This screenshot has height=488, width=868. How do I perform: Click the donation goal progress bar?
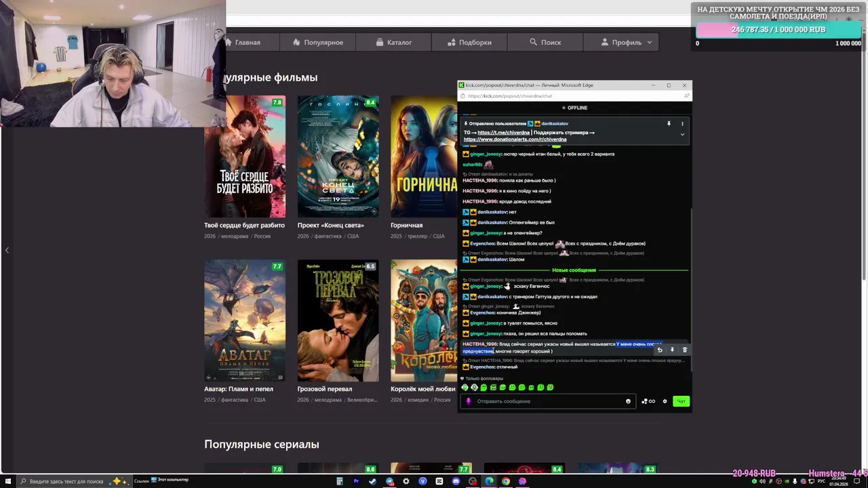(x=778, y=30)
